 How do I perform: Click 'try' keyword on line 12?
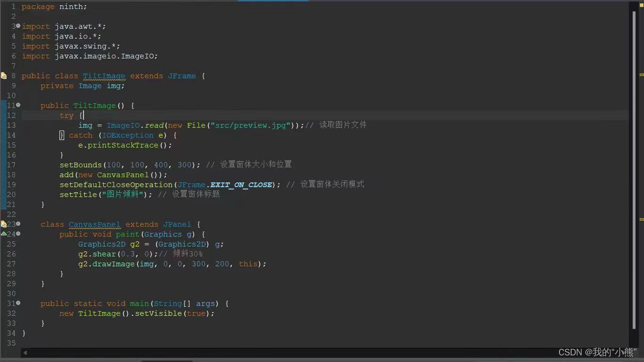[x=67, y=115]
